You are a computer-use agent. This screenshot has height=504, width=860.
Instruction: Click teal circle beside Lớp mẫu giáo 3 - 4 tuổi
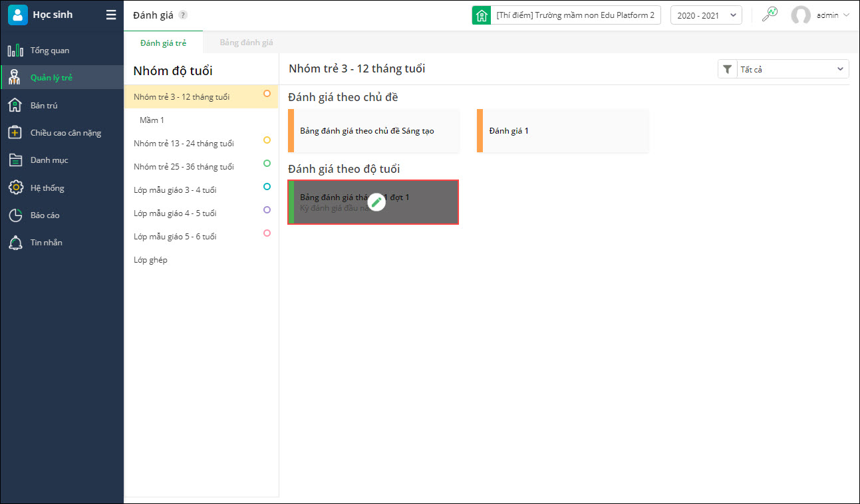coord(267,187)
